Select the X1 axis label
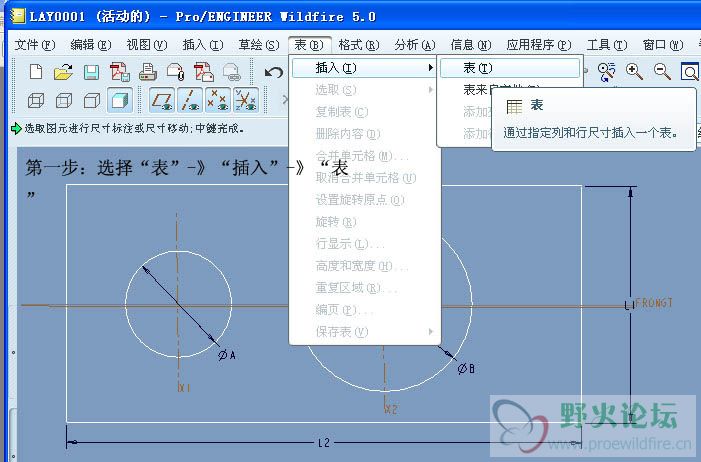701x462 pixels. pyautogui.click(x=184, y=388)
